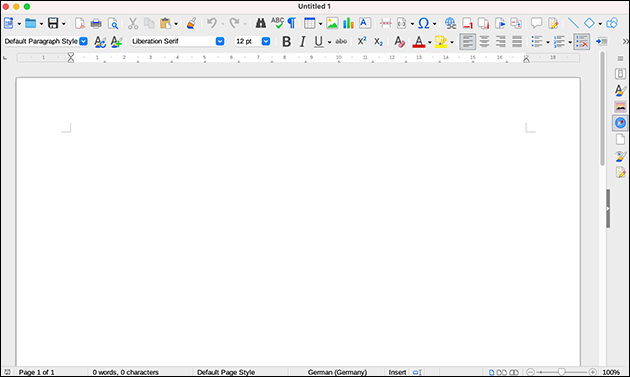Click the Paste clipboard icon
The image size is (630, 377).
pyautogui.click(x=166, y=23)
